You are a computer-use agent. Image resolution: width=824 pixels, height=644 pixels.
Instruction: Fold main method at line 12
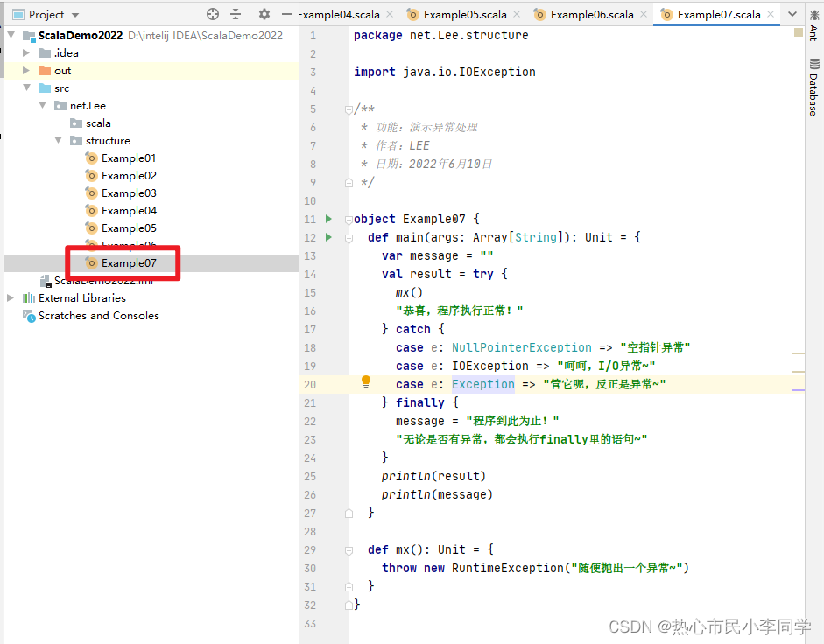(349, 238)
